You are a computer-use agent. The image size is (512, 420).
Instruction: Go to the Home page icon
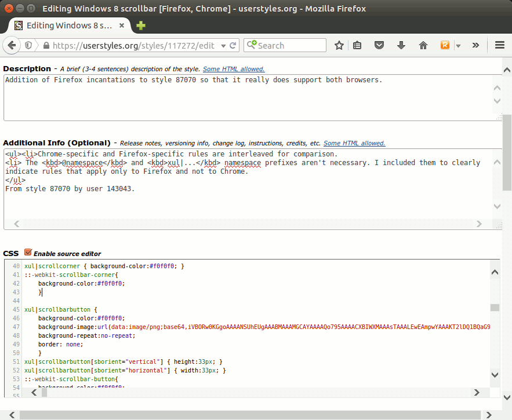tap(423, 45)
